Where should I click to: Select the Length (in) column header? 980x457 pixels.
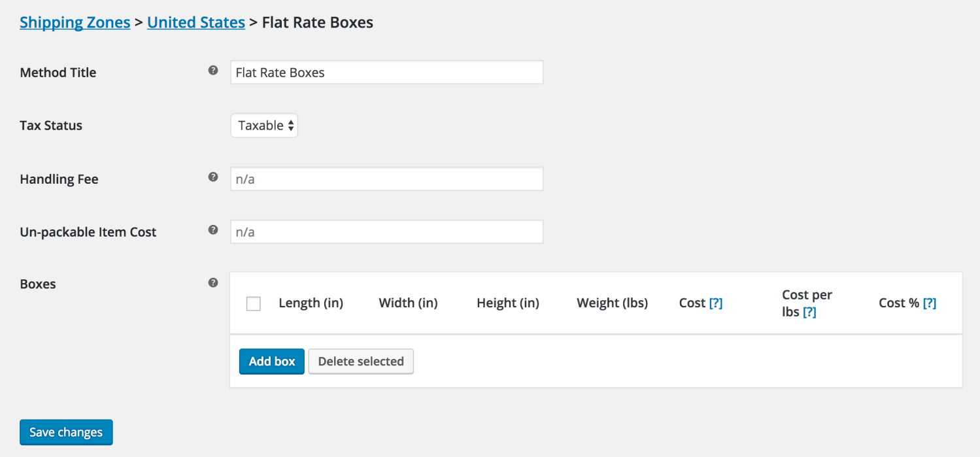[x=311, y=303]
